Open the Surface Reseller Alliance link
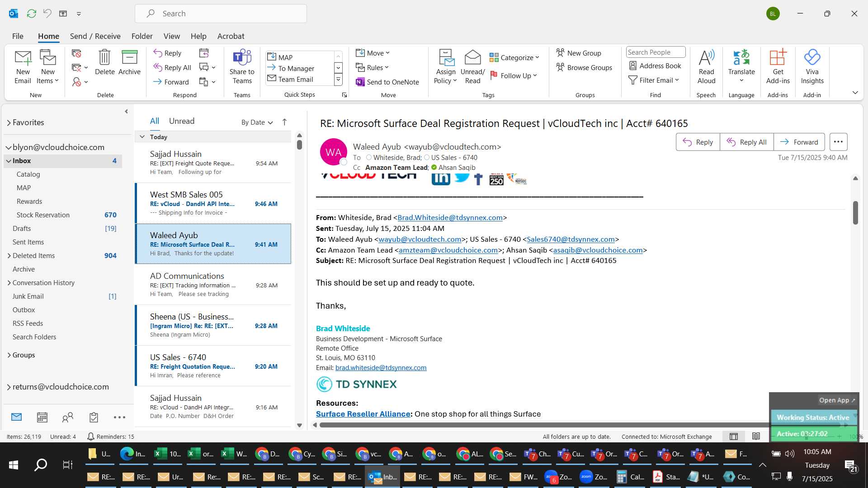The image size is (868, 488). (x=363, y=414)
